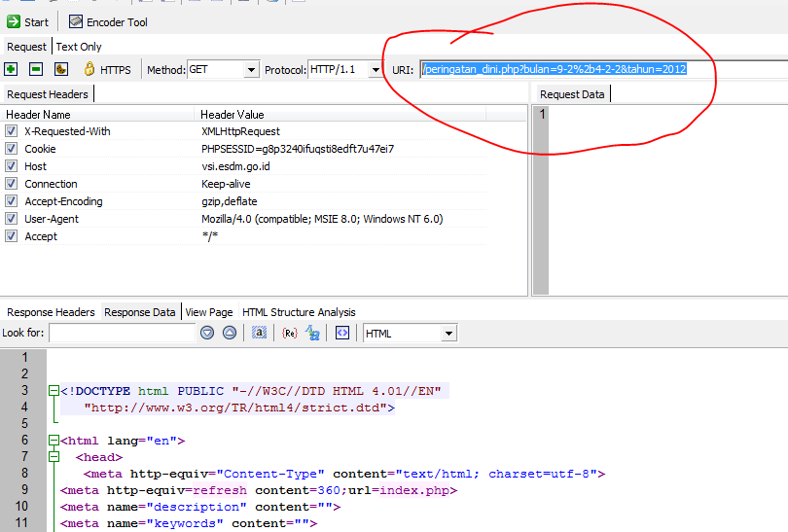Uncheck the Connection header checkbox
The height and width of the screenshot is (532, 788).
tap(11, 184)
